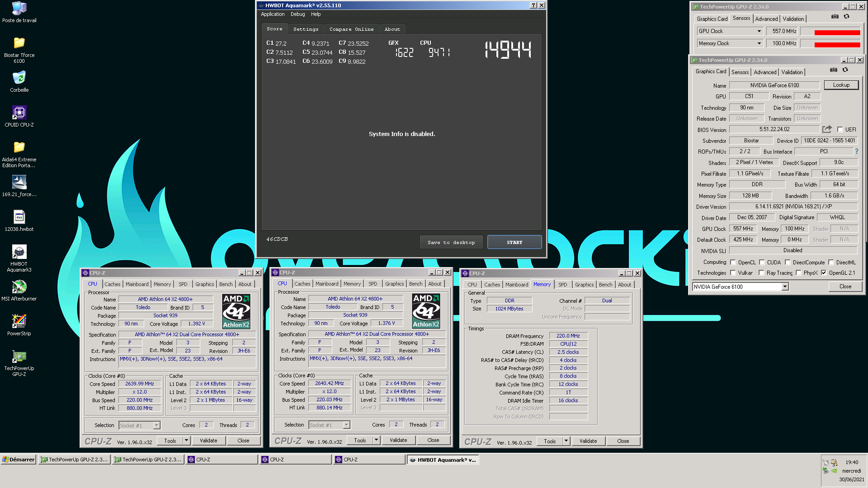This screenshot has width=868, height=488.
Task: Switch to Aquamark Settings tab
Action: [x=306, y=29]
